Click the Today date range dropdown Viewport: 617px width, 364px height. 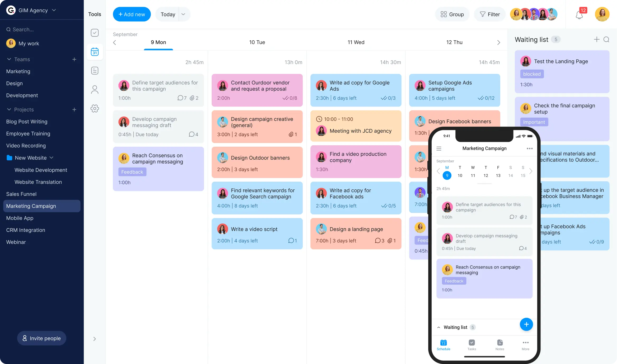click(x=172, y=14)
